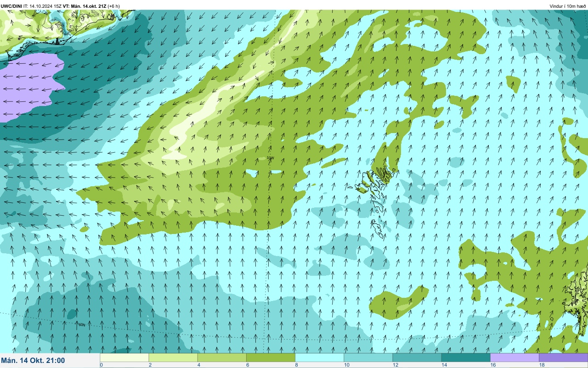Select the 6–8 olive green legend swatch
588x368 pixels.
pos(271,357)
